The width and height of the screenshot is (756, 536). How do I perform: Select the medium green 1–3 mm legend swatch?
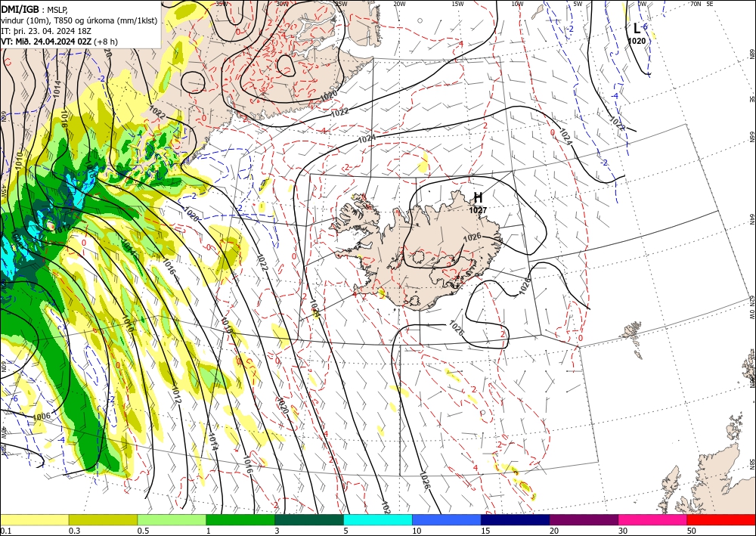pos(240,519)
